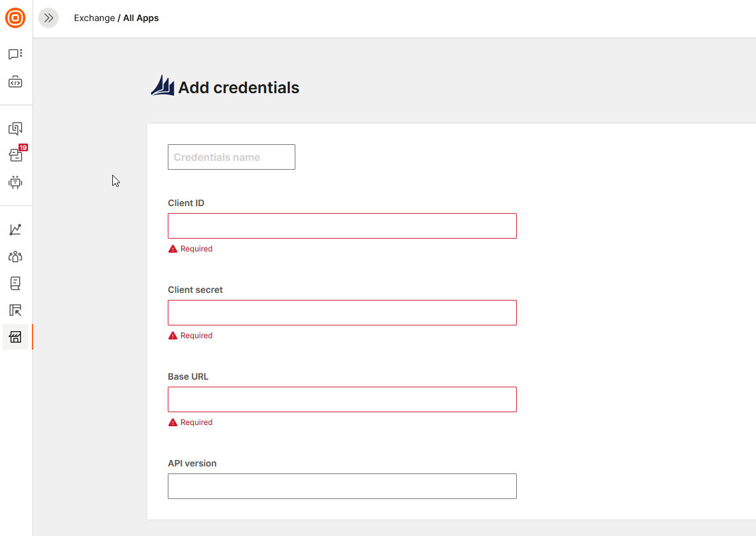The image size is (756, 536).
Task: Click the blue sails logo beside Add credentials
Action: [163, 86]
